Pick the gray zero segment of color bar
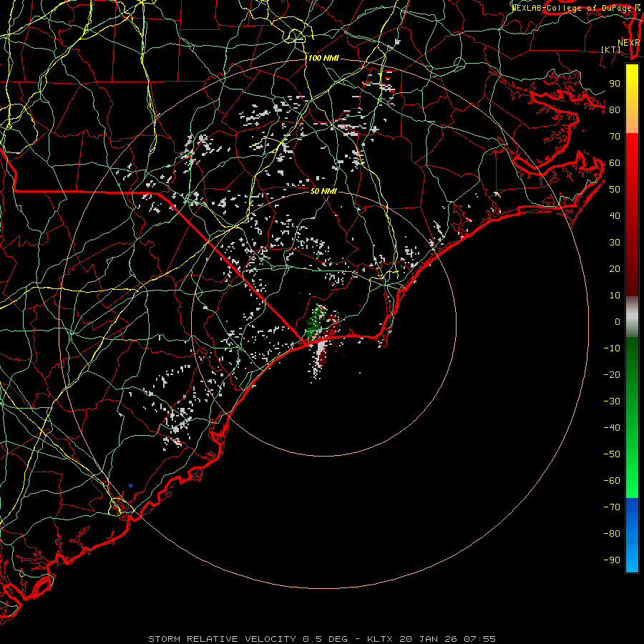The height and width of the screenshot is (644, 644). click(x=632, y=317)
